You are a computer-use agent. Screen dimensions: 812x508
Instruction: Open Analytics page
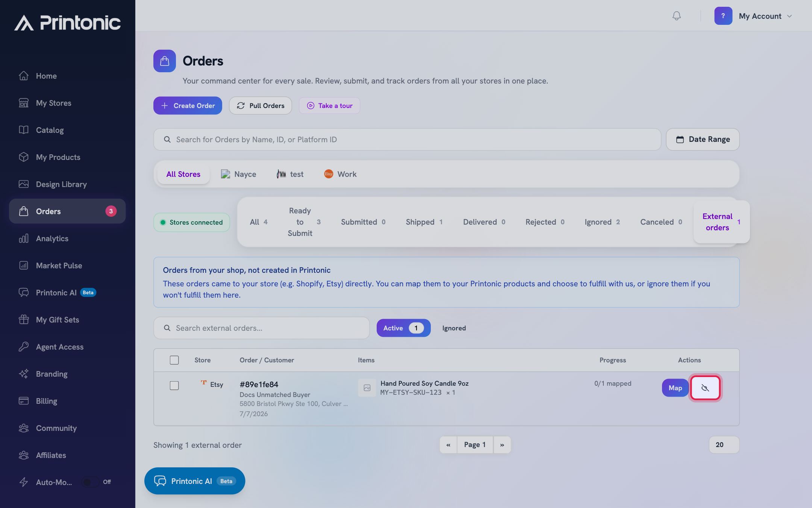(67, 238)
